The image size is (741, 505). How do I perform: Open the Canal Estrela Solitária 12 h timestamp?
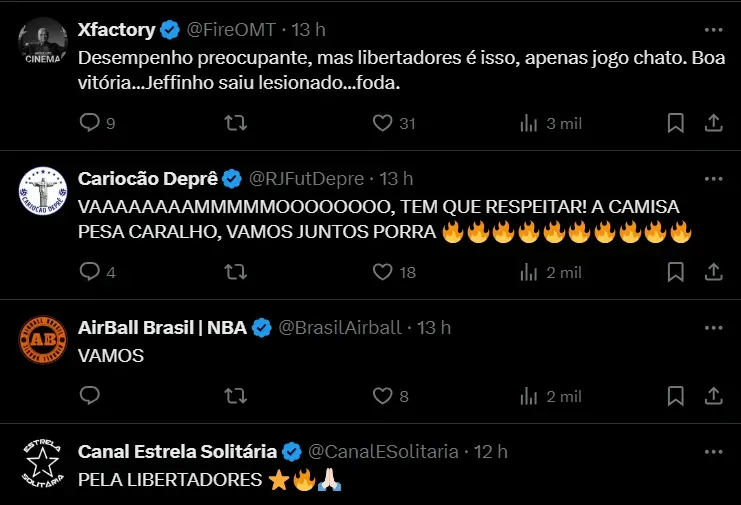490,452
